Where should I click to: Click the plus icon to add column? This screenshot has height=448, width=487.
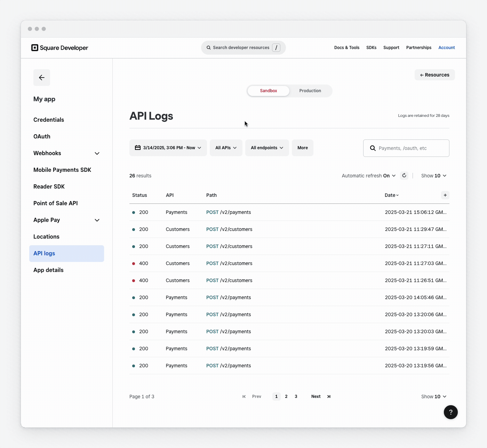coord(445,195)
